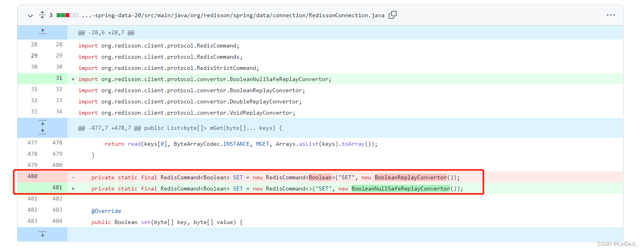The image size is (644, 250).
Task: Click file path RedissonConnection.java link
Action: pos(233,15)
